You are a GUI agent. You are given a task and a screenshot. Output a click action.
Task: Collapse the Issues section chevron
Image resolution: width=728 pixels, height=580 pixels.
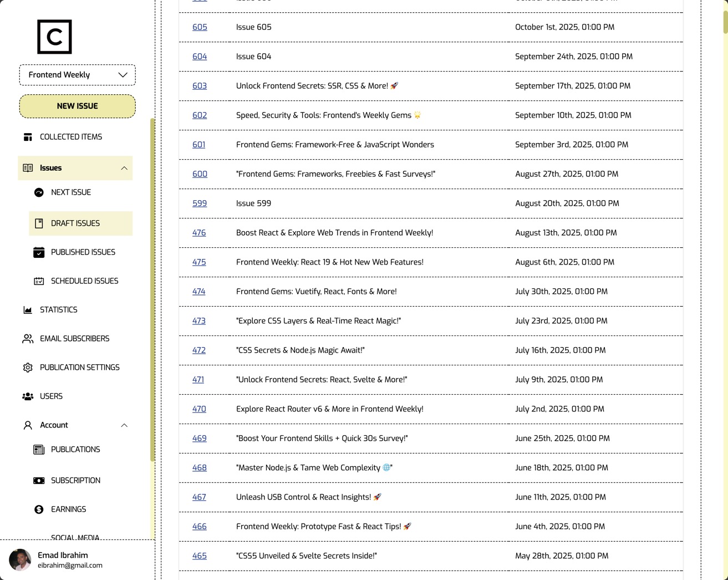click(x=124, y=167)
